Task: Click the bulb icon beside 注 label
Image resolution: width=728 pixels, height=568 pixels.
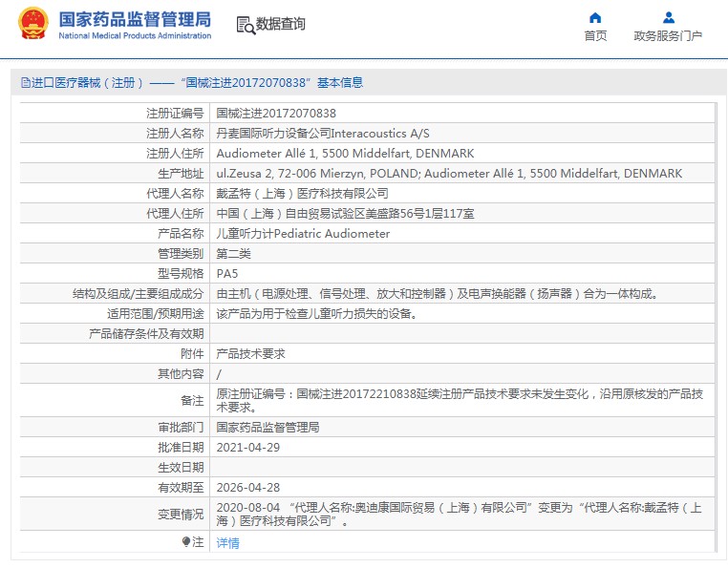Action: click(186, 542)
